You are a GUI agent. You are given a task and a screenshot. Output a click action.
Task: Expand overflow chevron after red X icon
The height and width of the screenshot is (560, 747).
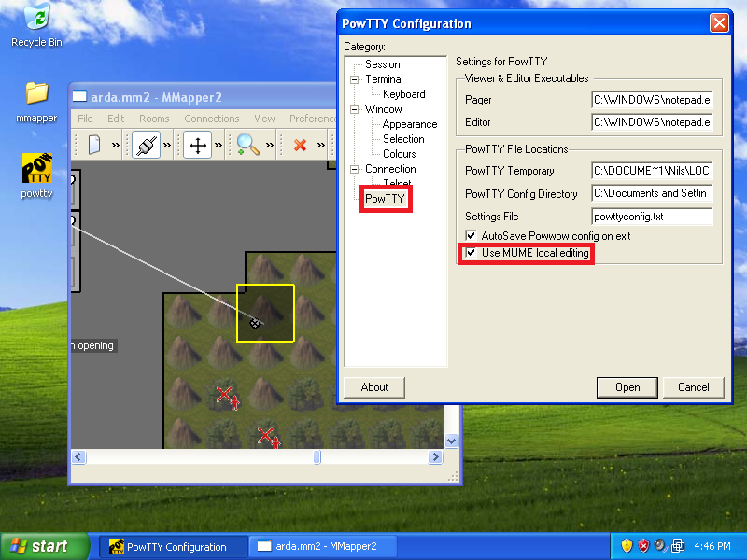pyautogui.click(x=321, y=145)
